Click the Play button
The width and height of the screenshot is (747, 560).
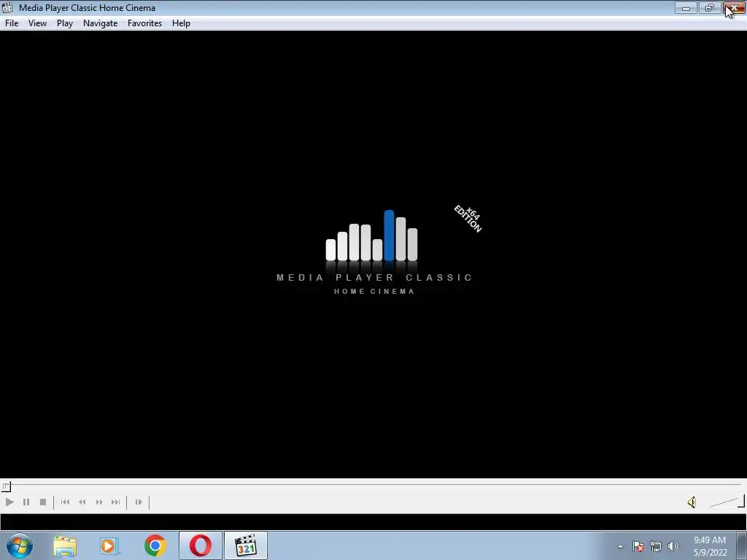point(9,502)
